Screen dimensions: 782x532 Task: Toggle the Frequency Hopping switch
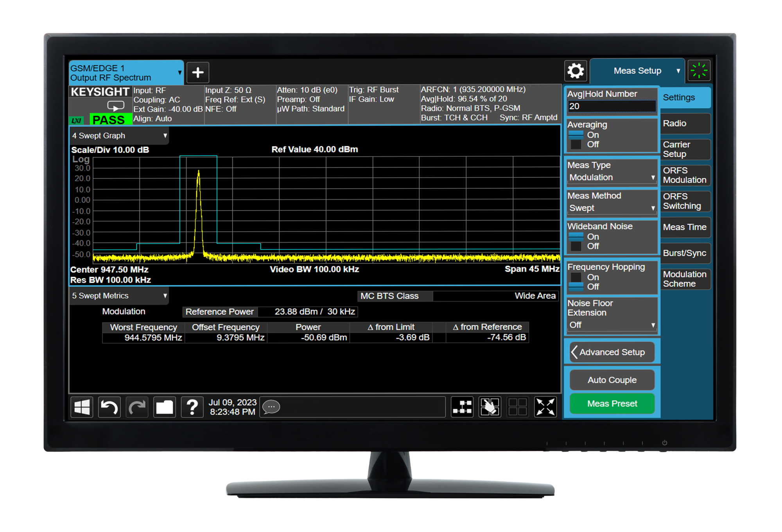[x=576, y=282]
